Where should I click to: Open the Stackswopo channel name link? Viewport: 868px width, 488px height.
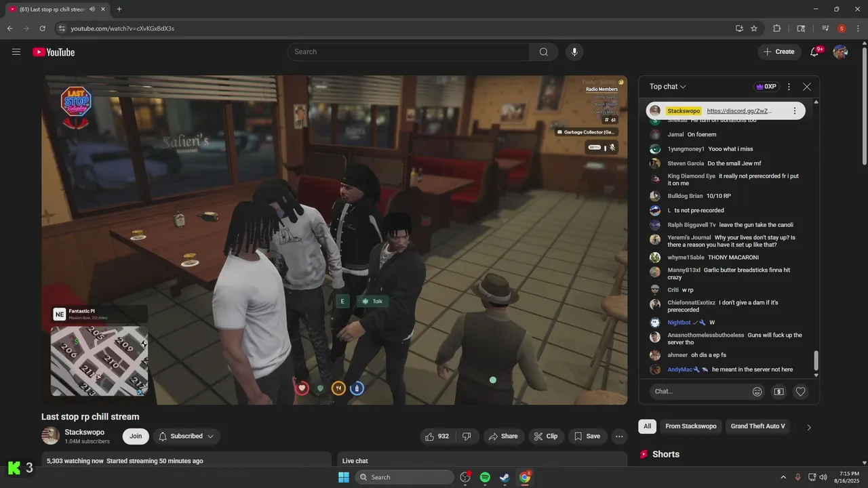(84, 432)
